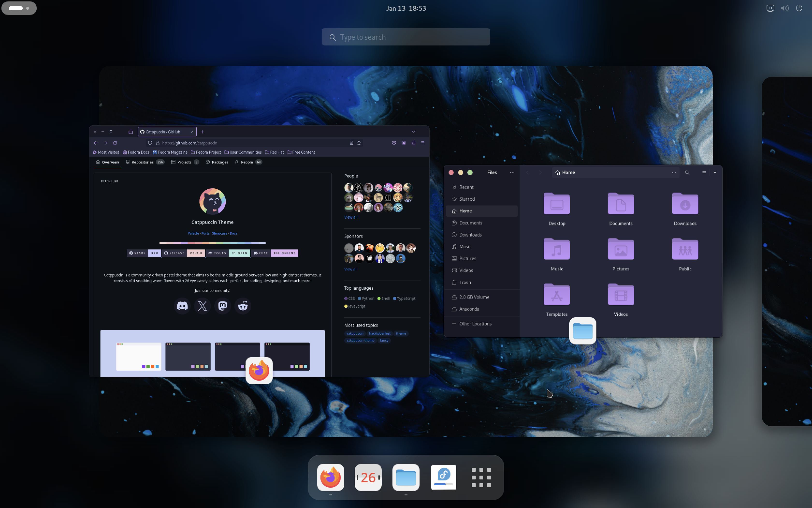Screen dimensions: 812x508
Task: Select the Catppuccin · GitHub browser tab
Action: click(167, 132)
